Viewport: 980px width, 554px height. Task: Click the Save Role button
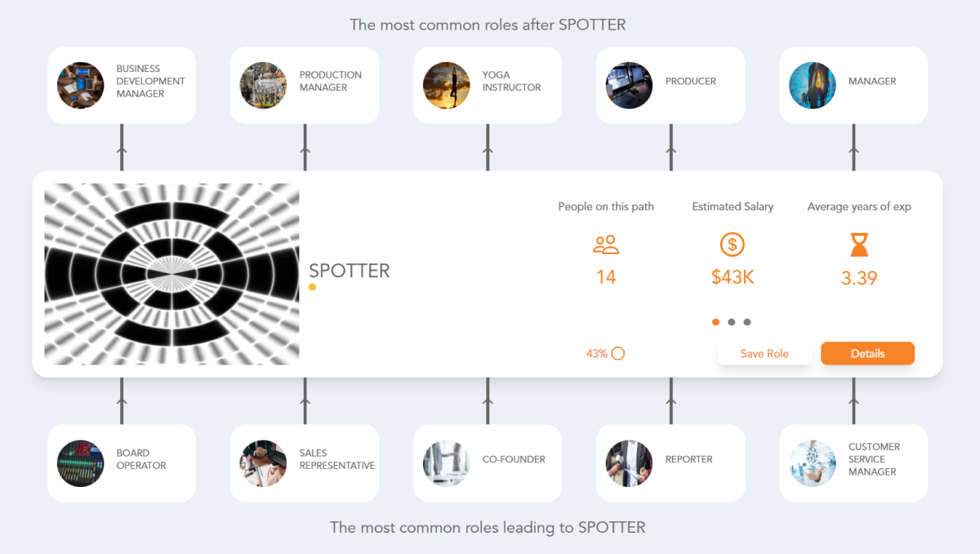point(764,353)
